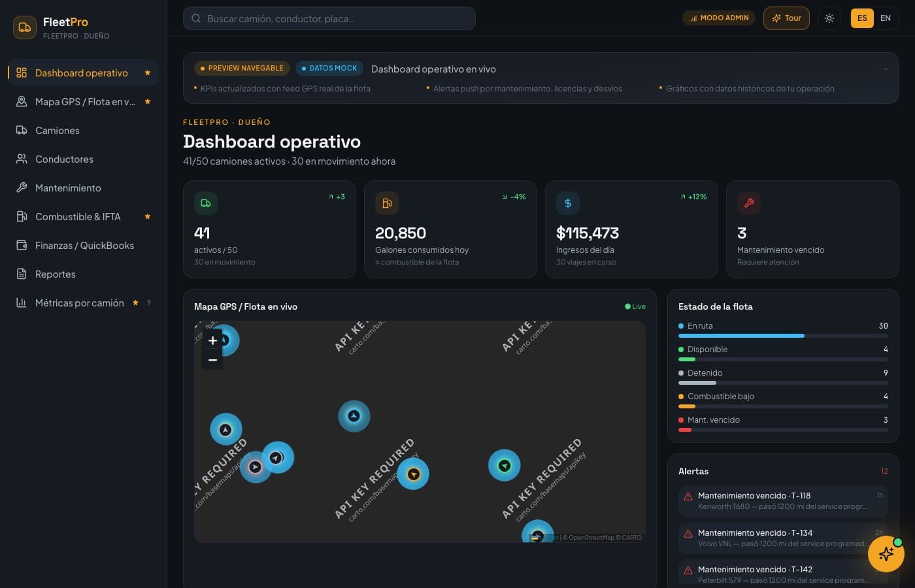Go to Conductores section
The image size is (915, 588).
83,159
